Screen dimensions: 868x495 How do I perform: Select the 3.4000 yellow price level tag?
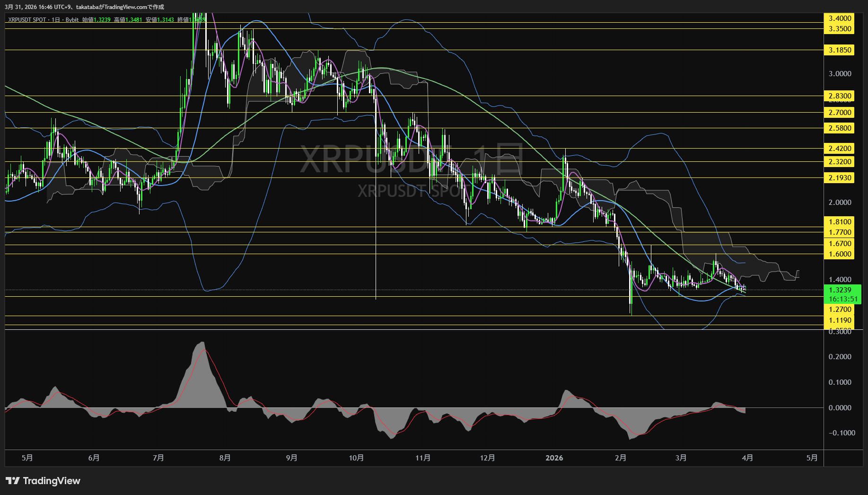(840, 18)
